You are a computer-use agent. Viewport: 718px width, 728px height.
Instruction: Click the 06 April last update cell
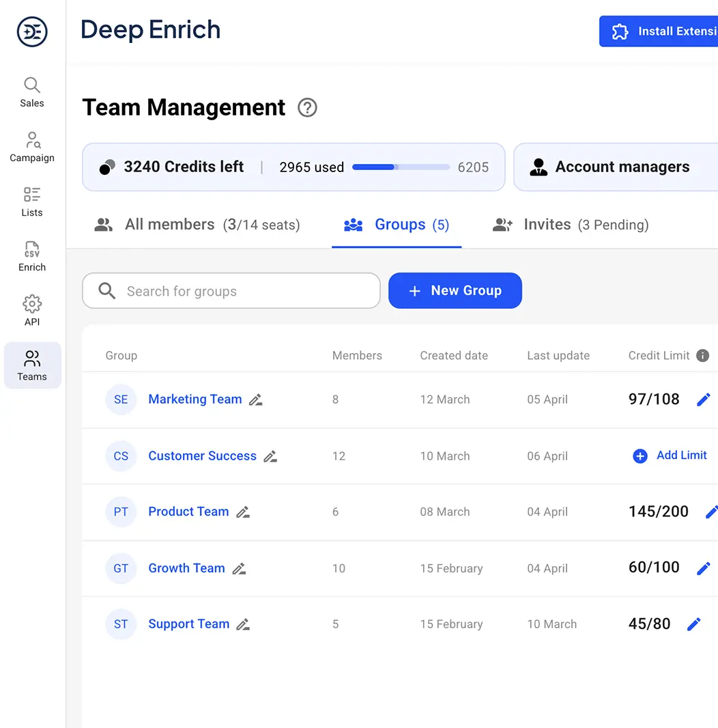(x=547, y=456)
